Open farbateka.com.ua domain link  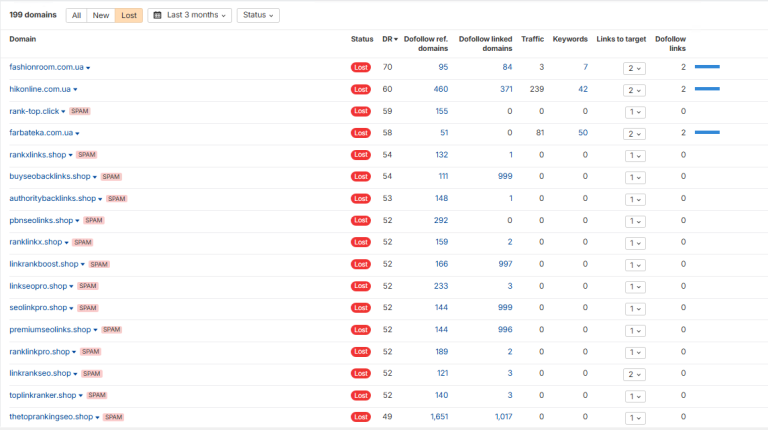tap(41, 133)
